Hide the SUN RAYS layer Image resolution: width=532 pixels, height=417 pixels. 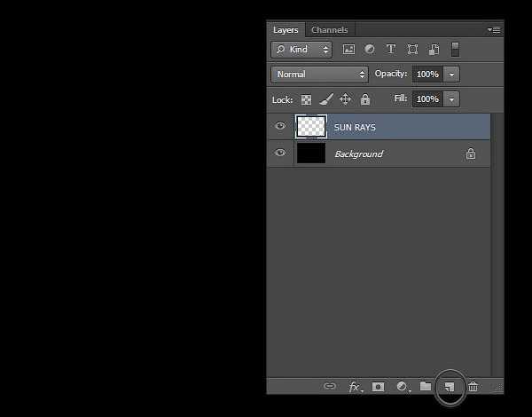point(280,126)
